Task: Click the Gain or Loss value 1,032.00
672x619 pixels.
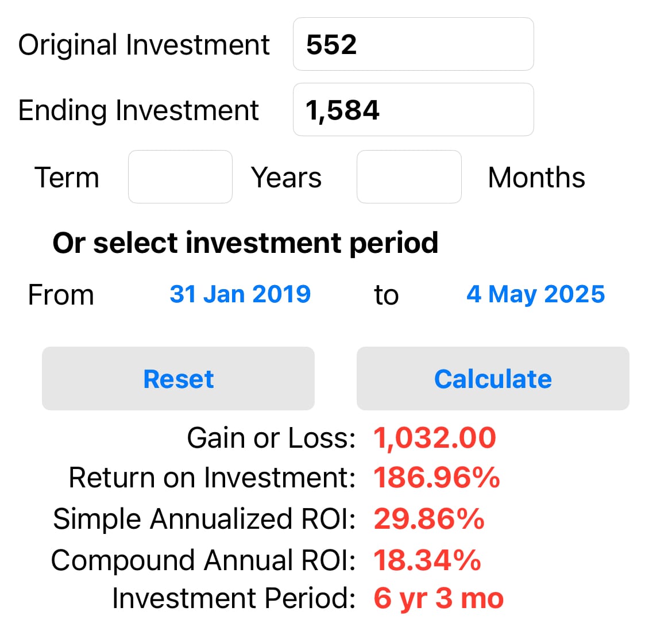Action: pyautogui.click(x=435, y=439)
